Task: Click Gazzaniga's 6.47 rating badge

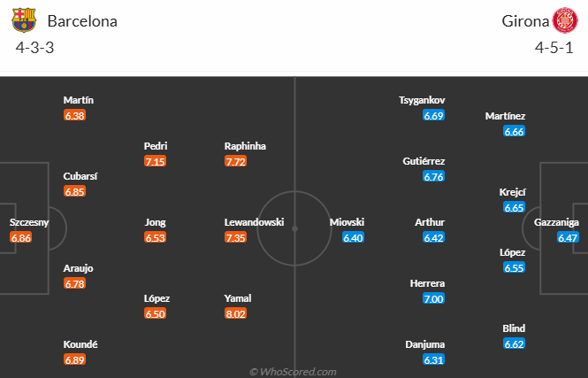Action: pos(568,238)
